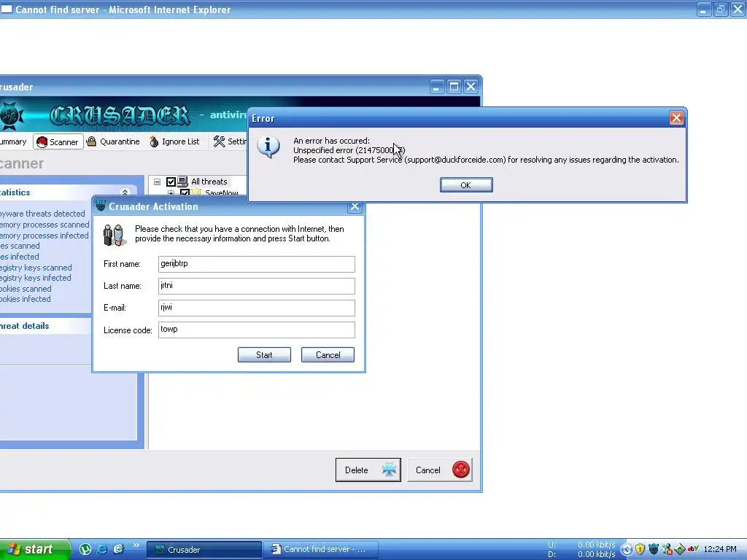This screenshot has width=747, height=560.
Task: Click the third quick launch icon
Action: tap(119, 550)
